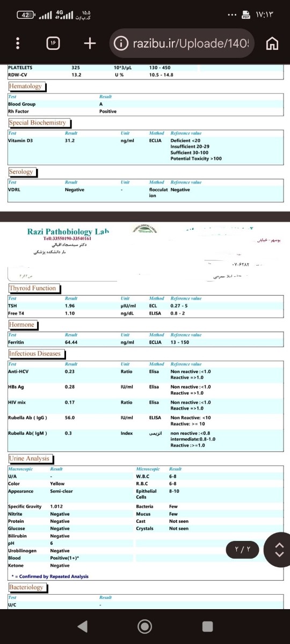This screenshot has height=644, width=290.
Task: Tap the HBs Ag test name
Action: (16, 386)
